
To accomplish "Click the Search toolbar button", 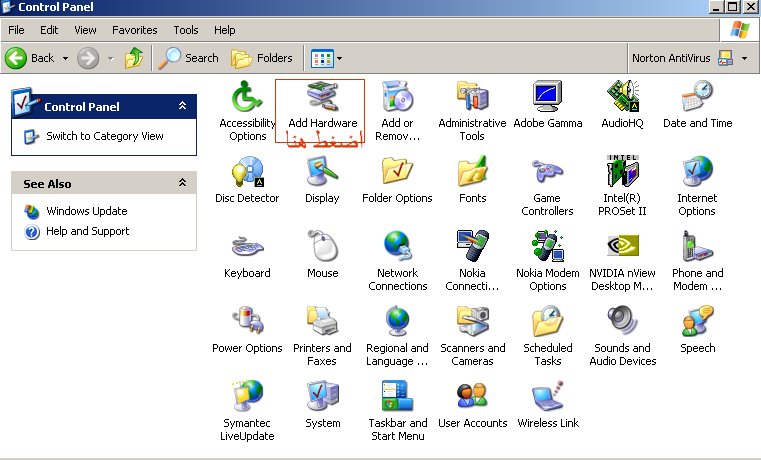I will click(x=189, y=58).
